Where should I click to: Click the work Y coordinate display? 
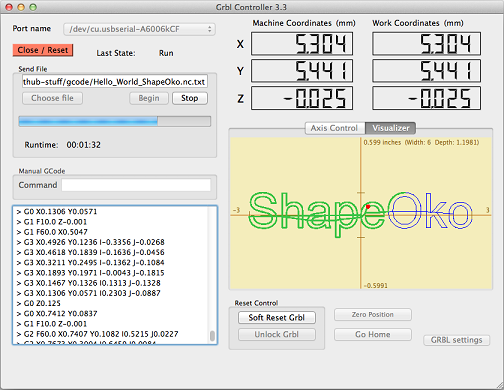pos(426,71)
